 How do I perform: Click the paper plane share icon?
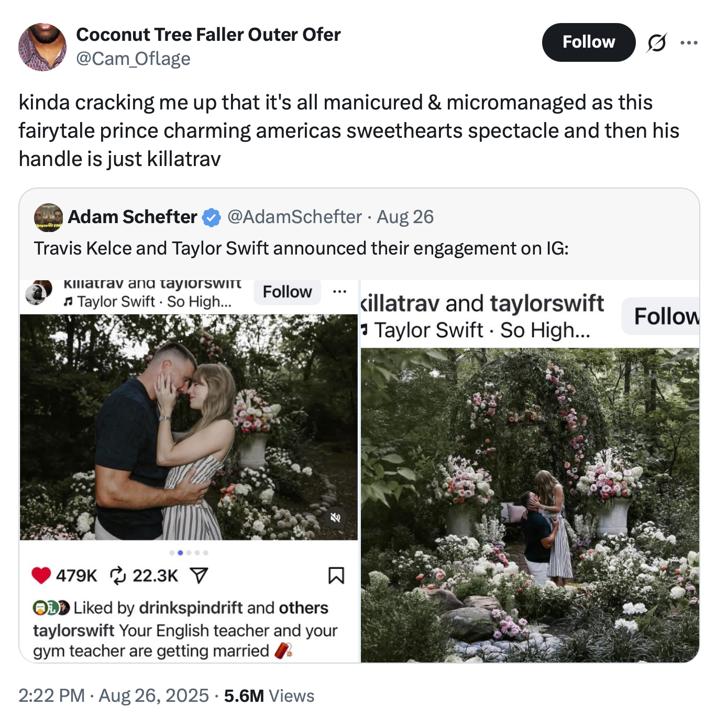[x=199, y=575]
